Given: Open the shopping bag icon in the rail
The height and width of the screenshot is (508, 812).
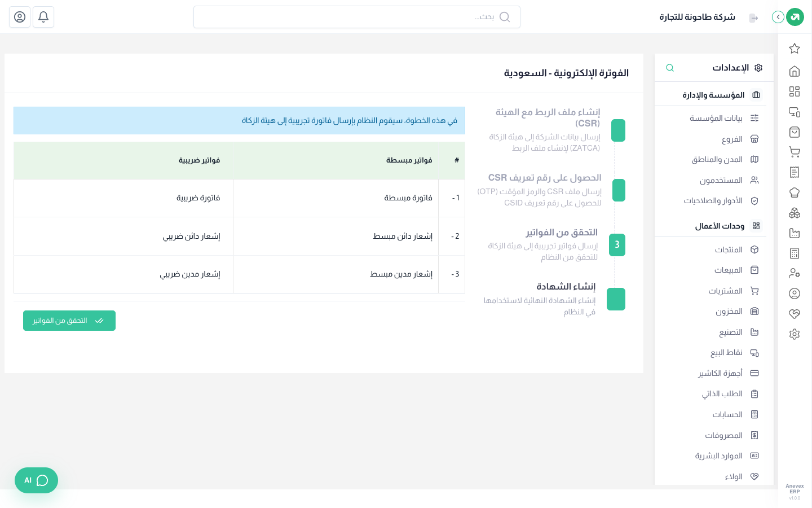Looking at the screenshot, I should pyautogui.click(x=795, y=132).
